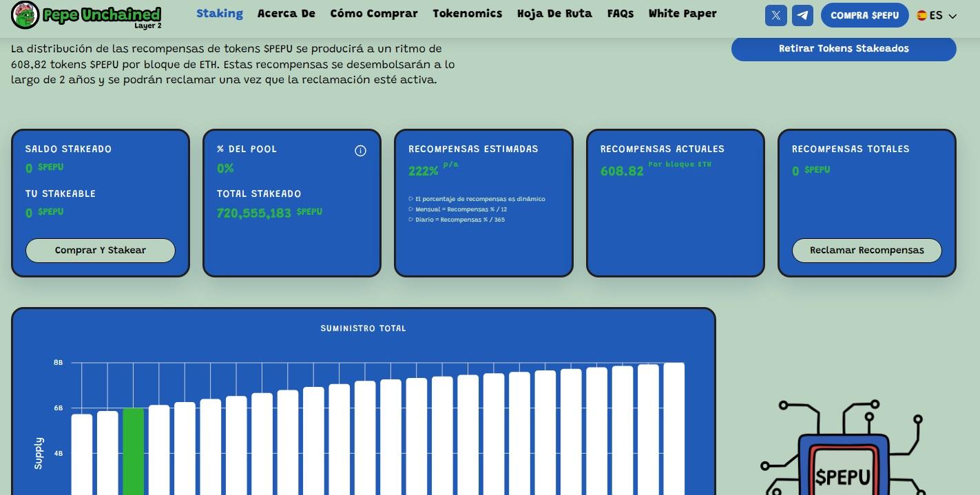Click the SALDO STAKEADO label
Screen dimensions: 980x495
pos(68,149)
